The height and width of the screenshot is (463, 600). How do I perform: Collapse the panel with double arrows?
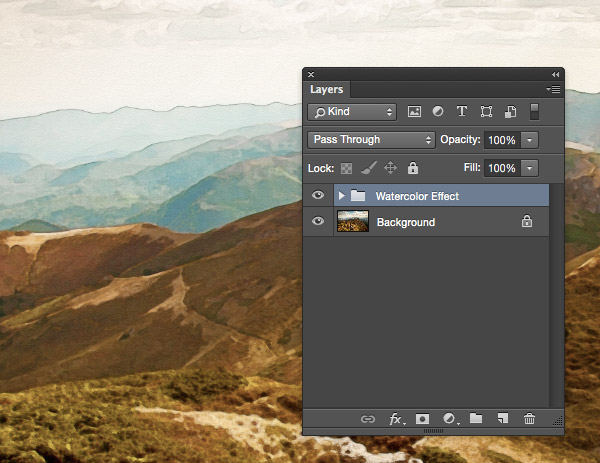[555, 74]
